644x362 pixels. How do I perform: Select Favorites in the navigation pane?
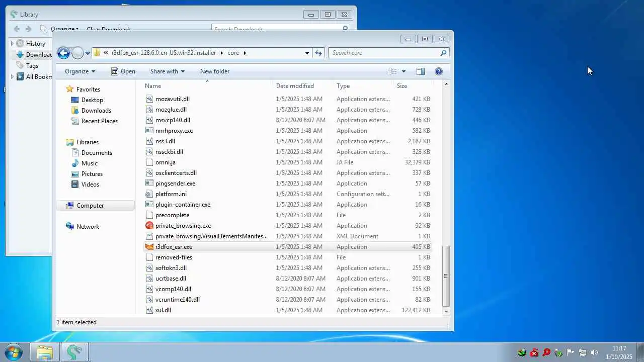pos(88,89)
